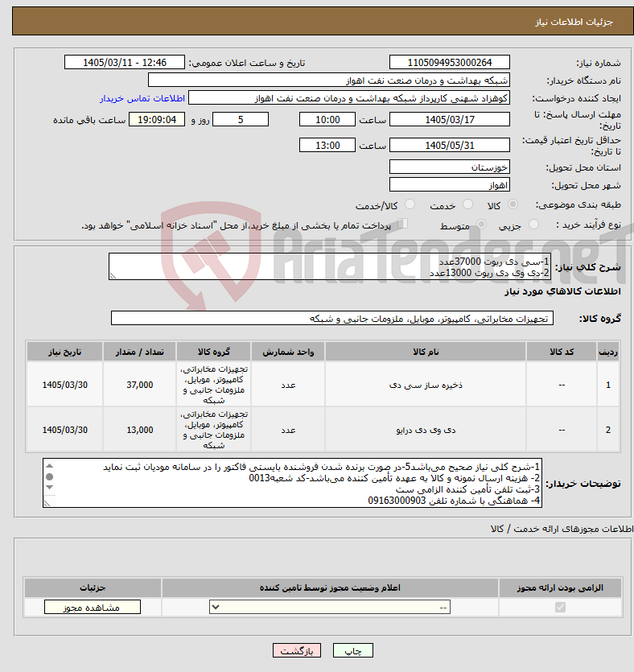The height and width of the screenshot is (672, 634).
Task: Click the نام کالا column header
Action: (x=426, y=352)
